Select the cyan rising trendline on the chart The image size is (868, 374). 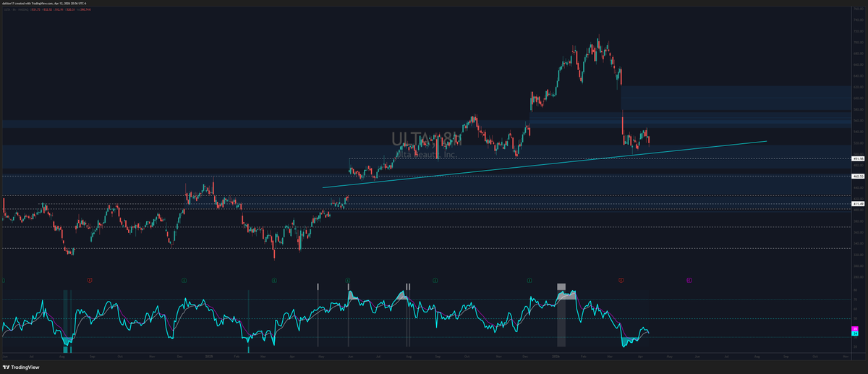click(x=544, y=165)
